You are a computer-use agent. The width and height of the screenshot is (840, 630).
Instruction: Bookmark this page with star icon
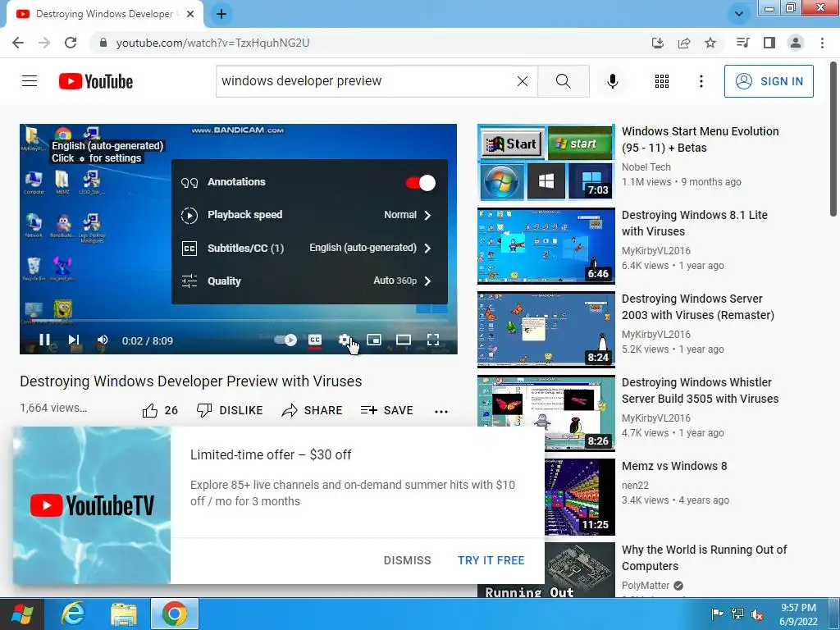point(710,43)
